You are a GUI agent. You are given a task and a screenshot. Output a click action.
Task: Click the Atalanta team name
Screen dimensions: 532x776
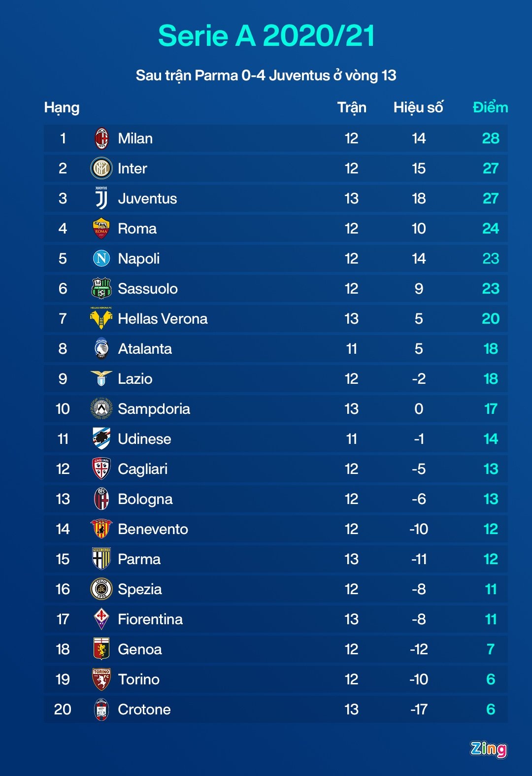coord(145,349)
